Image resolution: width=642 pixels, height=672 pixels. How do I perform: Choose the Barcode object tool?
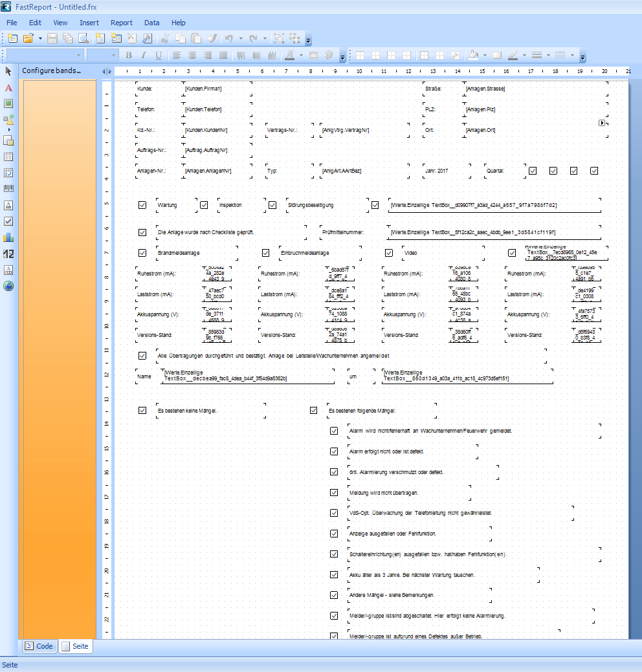pos(8,189)
